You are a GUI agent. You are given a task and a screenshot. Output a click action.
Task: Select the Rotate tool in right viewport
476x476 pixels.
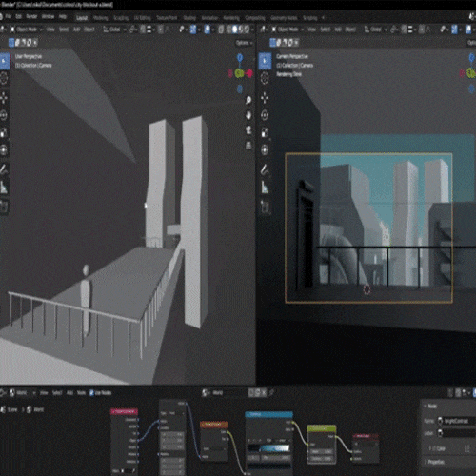point(265,115)
